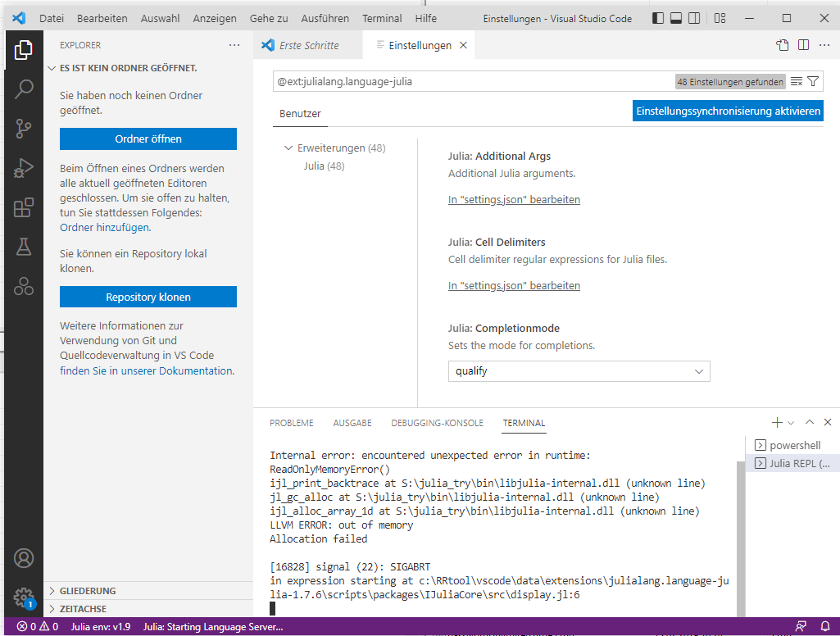840x636 pixels.
Task: Open the Manage gear icon
Action: 24,597
